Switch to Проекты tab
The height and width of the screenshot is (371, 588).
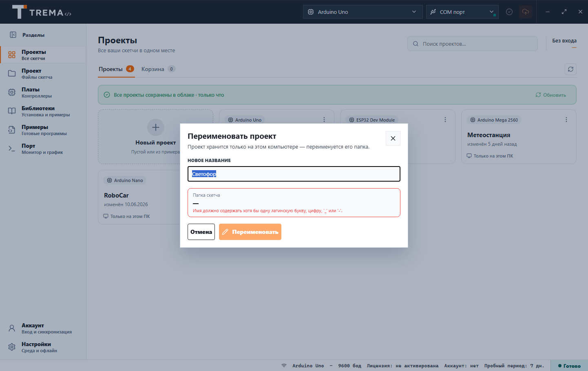116,69
